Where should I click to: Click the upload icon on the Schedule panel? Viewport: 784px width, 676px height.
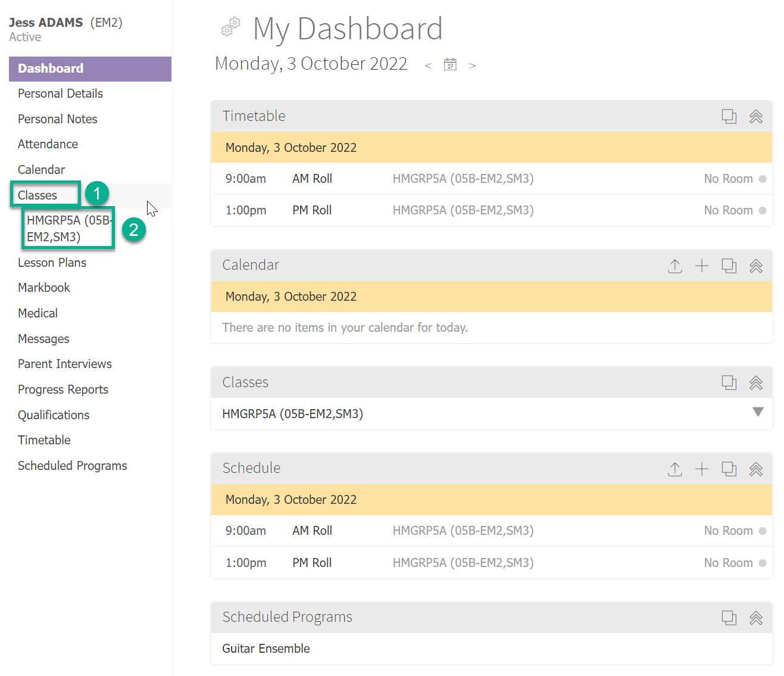click(674, 469)
